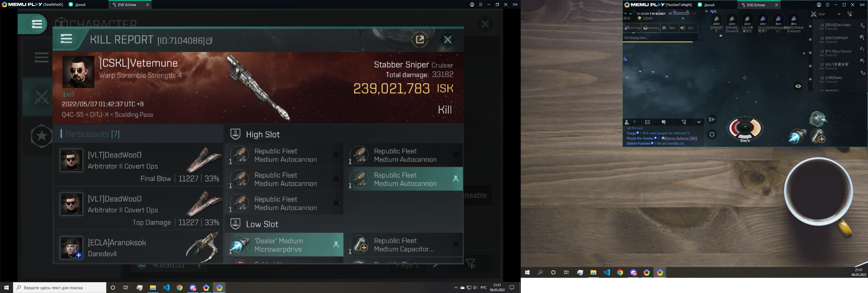Open Event Page in the YouSeeToNight window
This screenshot has height=293, width=868.
tap(633, 28)
